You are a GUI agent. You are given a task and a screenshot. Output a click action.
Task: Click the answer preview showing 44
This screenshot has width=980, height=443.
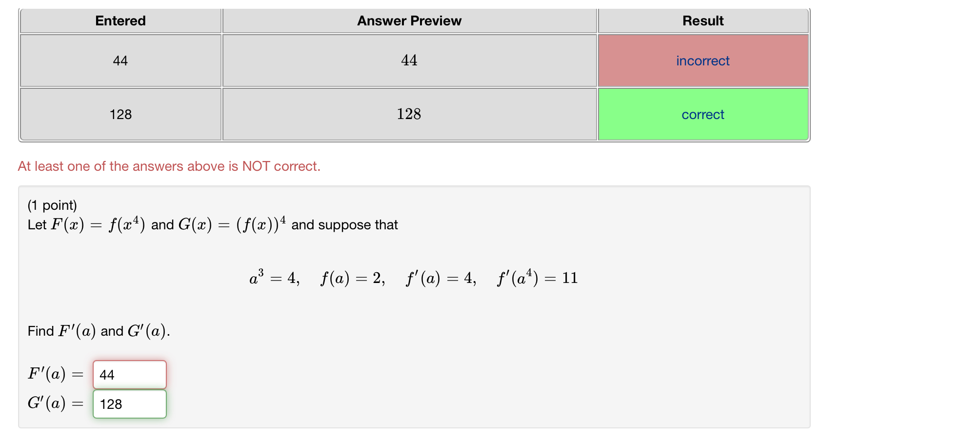[x=409, y=60]
